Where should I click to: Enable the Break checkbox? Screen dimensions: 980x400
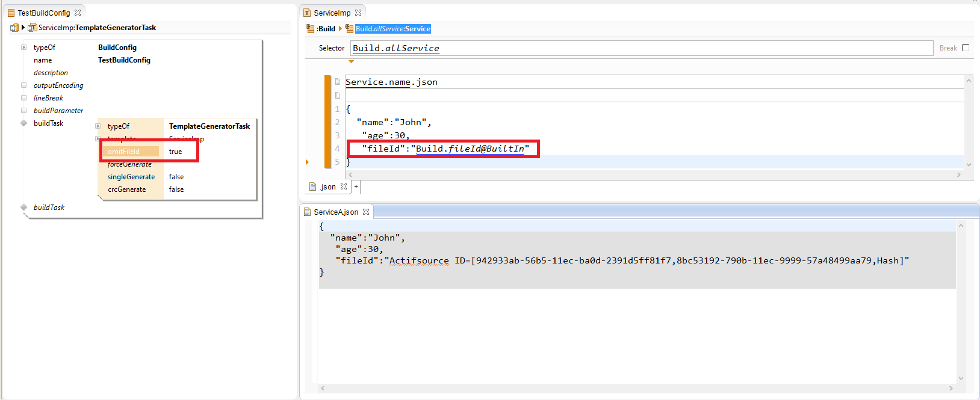coord(966,48)
